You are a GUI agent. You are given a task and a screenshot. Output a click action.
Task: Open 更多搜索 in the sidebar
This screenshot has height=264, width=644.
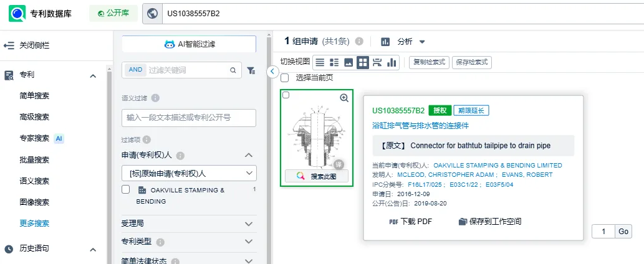[x=34, y=224]
